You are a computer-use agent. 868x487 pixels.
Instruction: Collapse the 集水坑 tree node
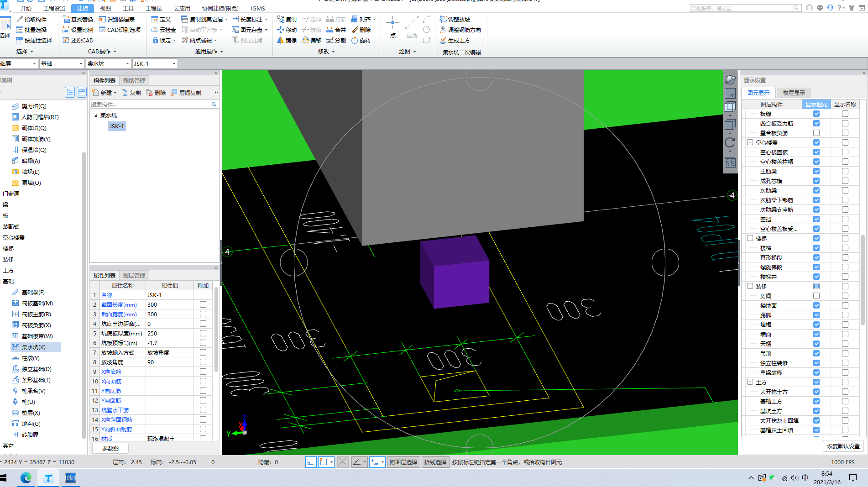click(x=96, y=115)
